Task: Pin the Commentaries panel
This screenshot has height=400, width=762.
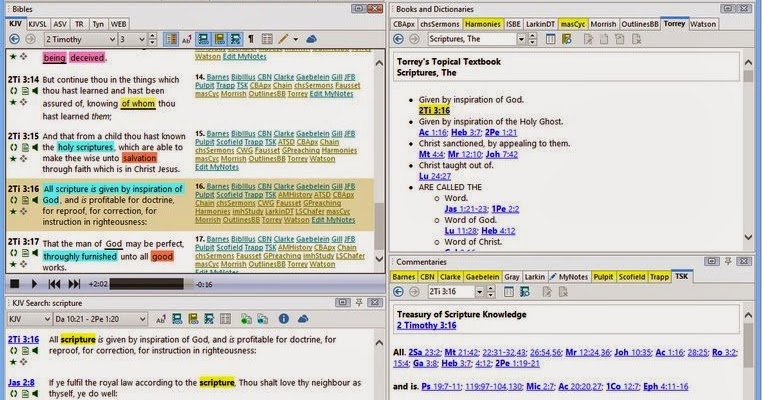Action: (727, 261)
